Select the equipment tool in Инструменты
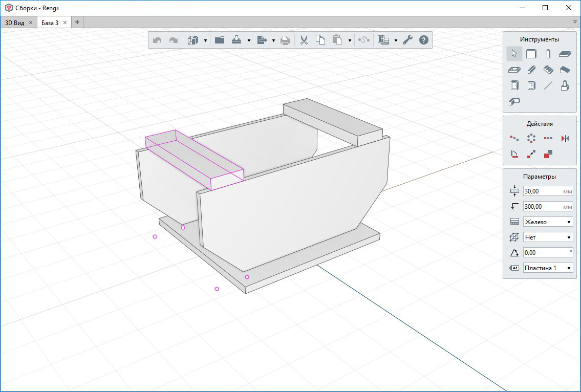 (565, 85)
